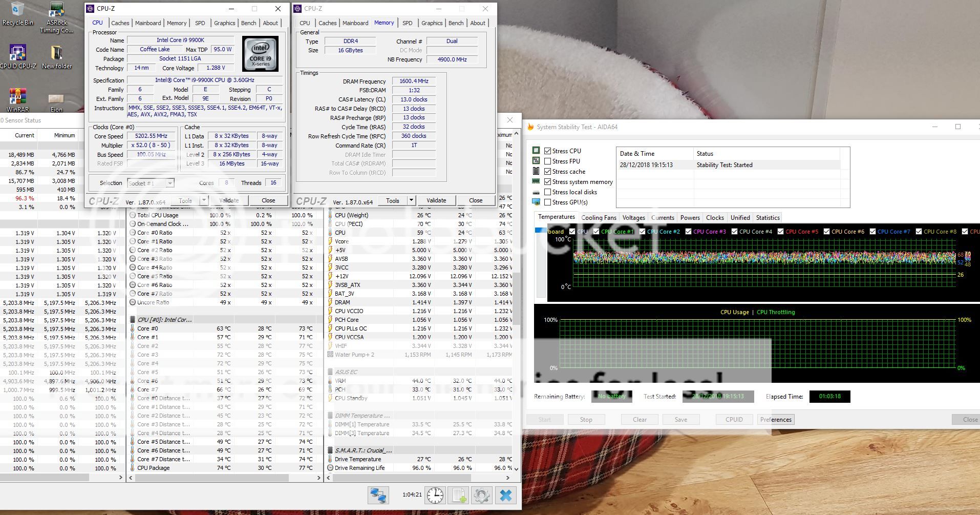Click the RAM icon beside Stress system memory
Image resolution: width=980 pixels, height=515 pixels.
click(x=536, y=181)
